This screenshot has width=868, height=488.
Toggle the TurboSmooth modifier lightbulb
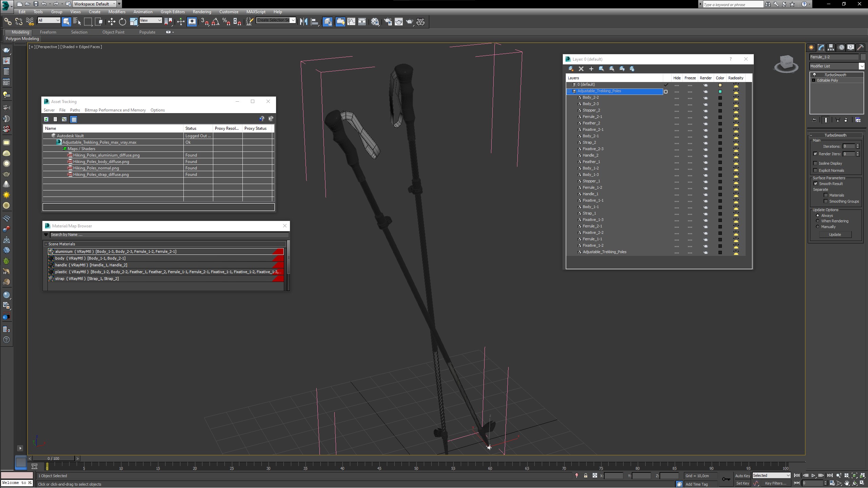pos(814,75)
